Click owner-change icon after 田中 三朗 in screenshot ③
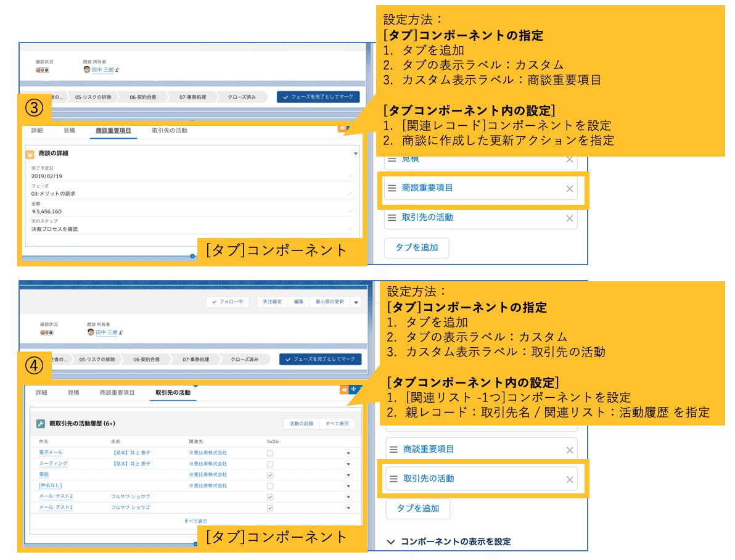The height and width of the screenshot is (560, 735). click(x=117, y=70)
